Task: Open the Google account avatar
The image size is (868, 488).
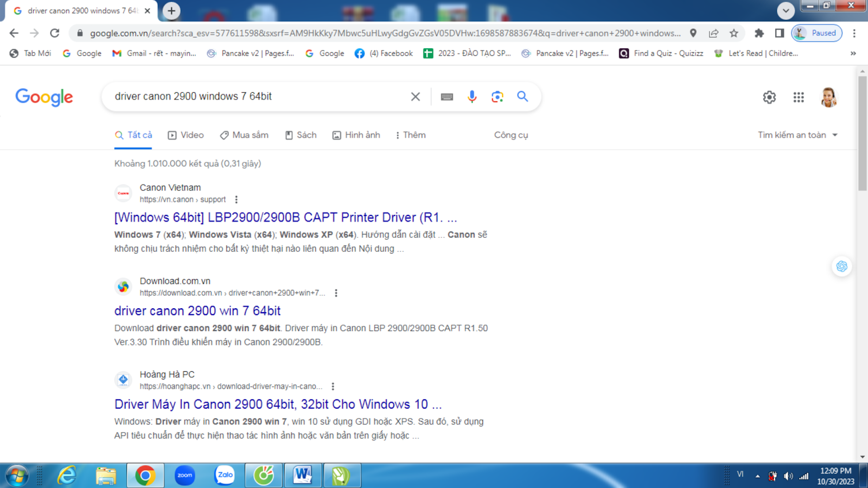Action: [x=828, y=97]
